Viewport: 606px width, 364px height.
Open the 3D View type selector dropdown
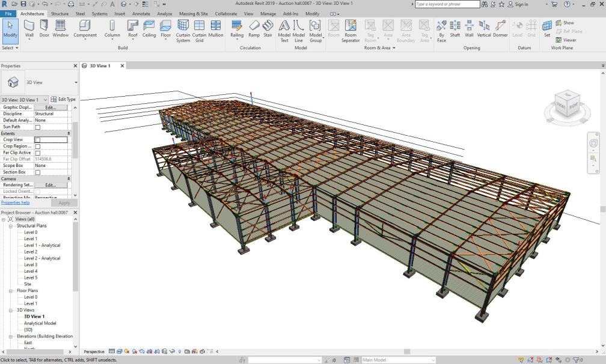pyautogui.click(x=76, y=82)
